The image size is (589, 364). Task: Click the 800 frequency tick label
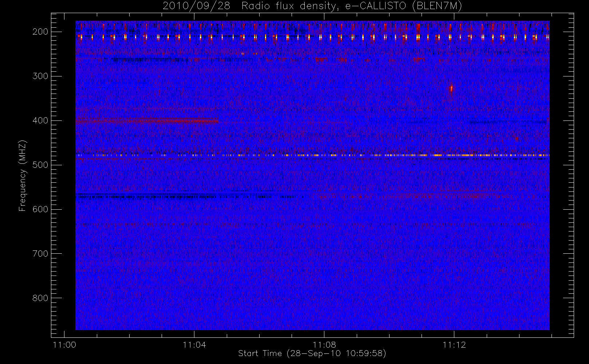click(x=40, y=298)
